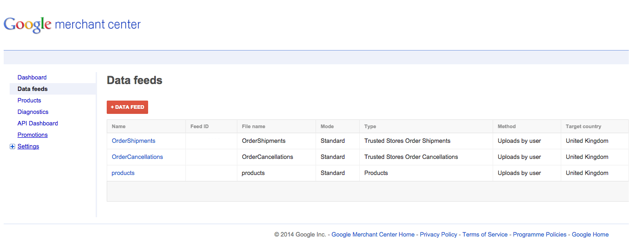Visit the Promotions sidebar link
This screenshot has width=644, height=248.
33,135
